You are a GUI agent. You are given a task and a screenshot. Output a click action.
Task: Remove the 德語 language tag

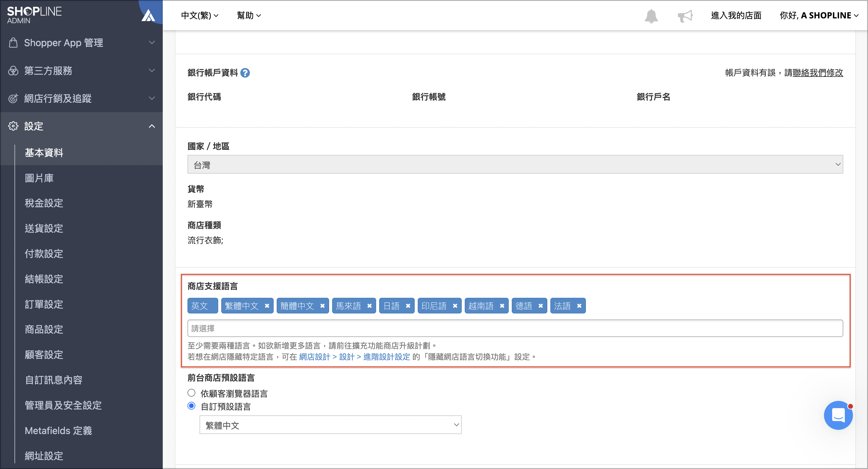pos(540,306)
